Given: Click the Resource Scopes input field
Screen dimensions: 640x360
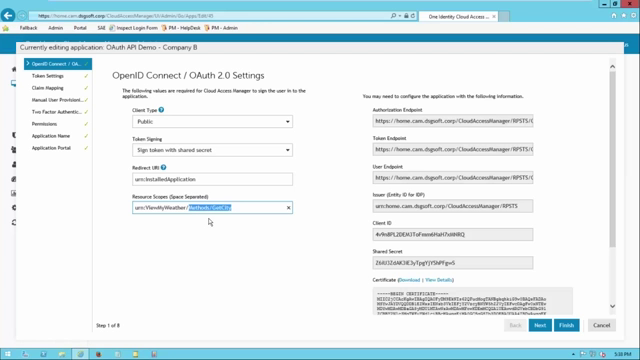Looking at the screenshot, I should point(212,208).
